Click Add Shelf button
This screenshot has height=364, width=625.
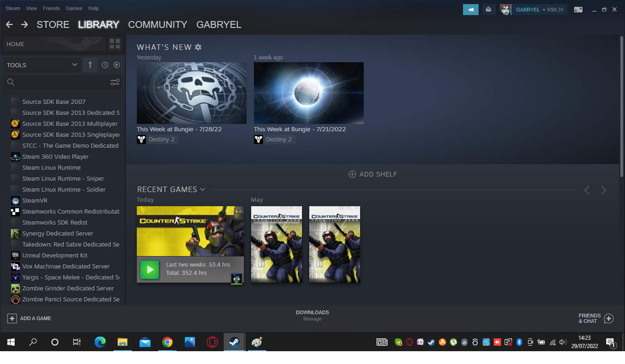click(373, 174)
